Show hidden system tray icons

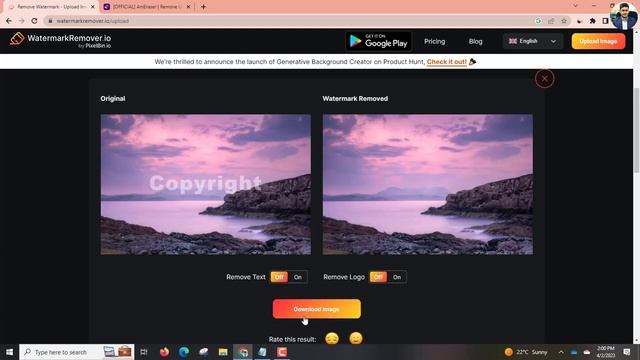tap(561, 352)
